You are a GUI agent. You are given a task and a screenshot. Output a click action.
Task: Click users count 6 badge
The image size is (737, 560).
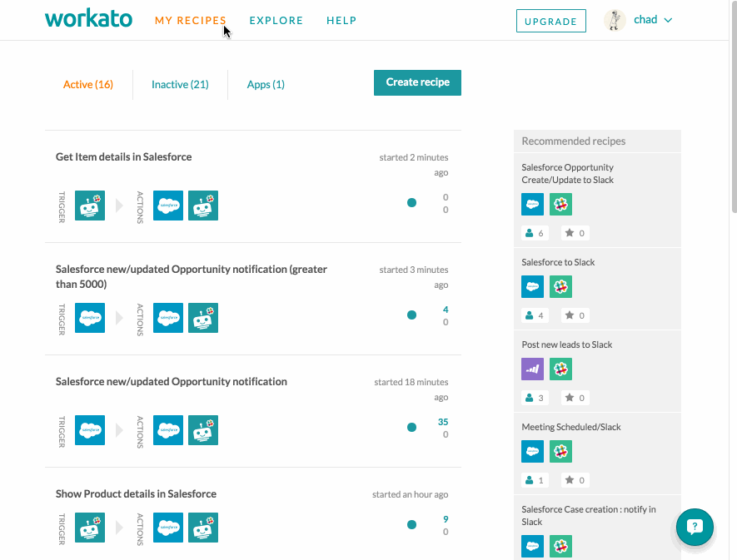pos(535,233)
